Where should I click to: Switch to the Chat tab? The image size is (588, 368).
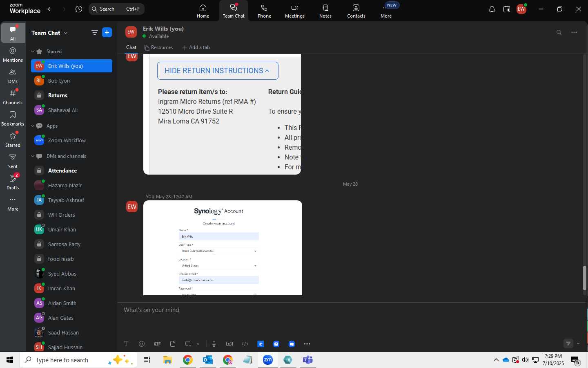(131, 47)
